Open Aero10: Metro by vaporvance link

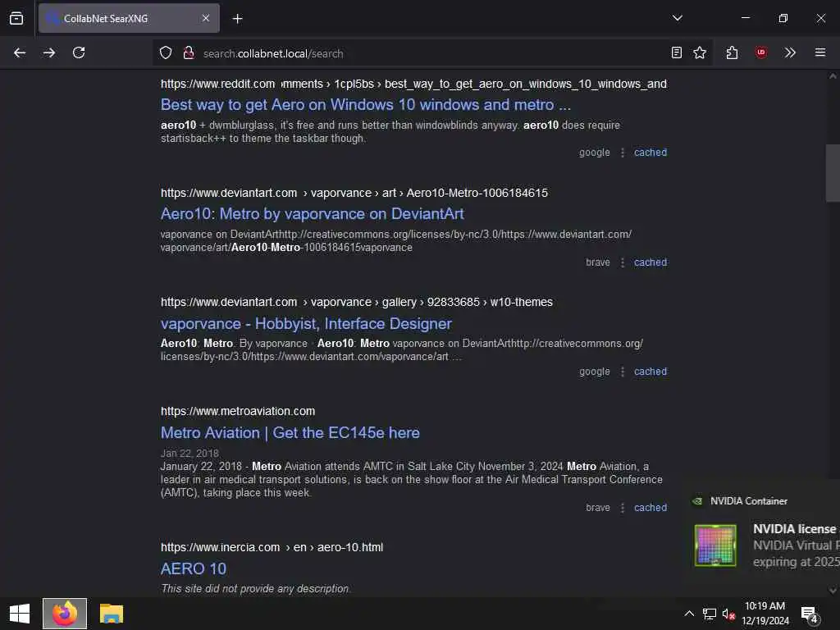(x=312, y=214)
